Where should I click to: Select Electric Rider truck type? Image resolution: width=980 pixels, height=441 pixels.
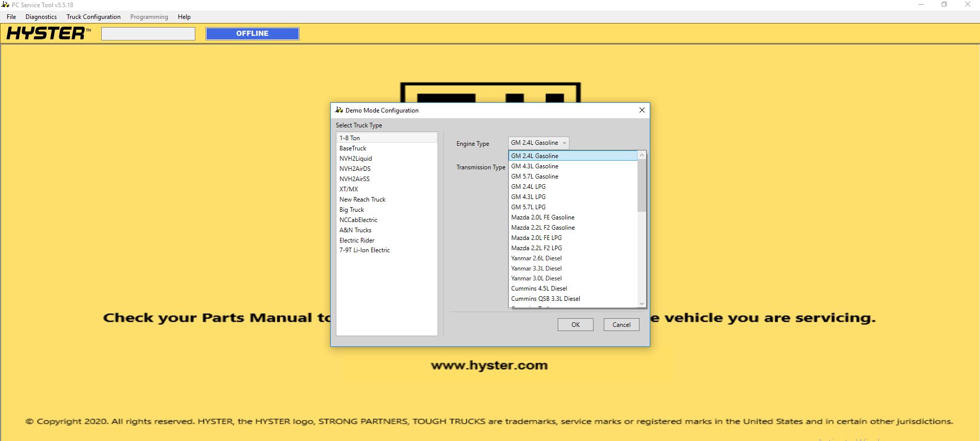tap(386, 240)
